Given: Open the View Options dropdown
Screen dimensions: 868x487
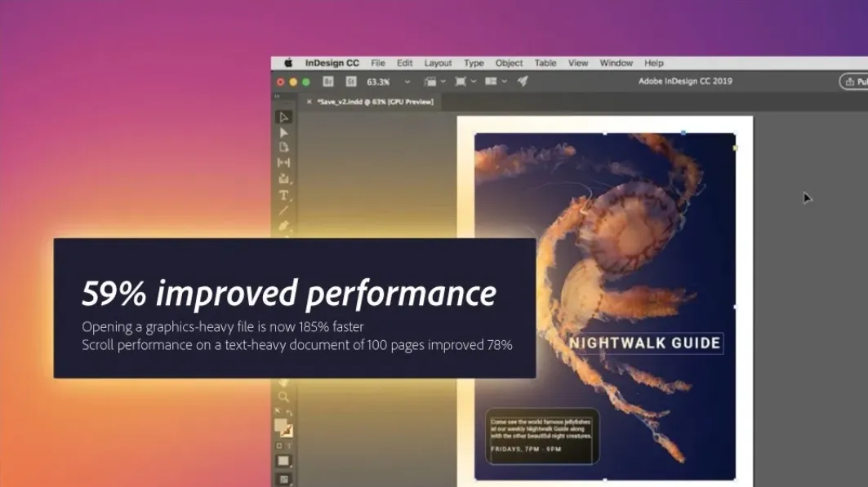Looking at the screenshot, I should coord(444,82).
